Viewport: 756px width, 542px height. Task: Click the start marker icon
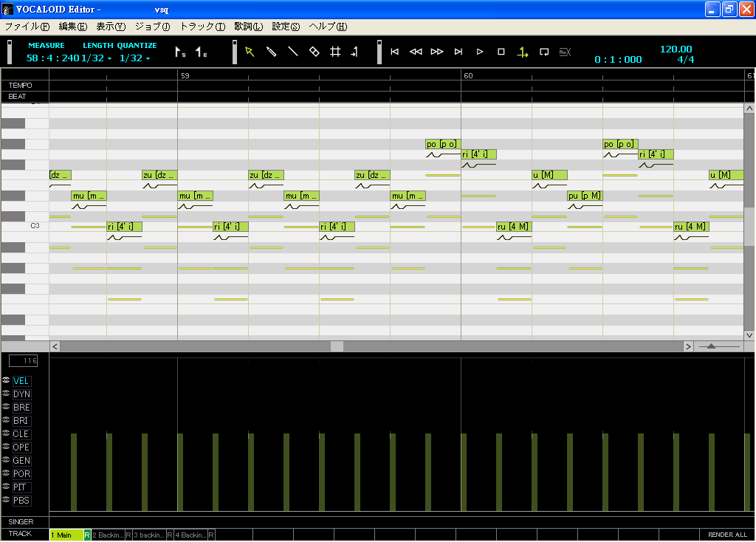180,52
